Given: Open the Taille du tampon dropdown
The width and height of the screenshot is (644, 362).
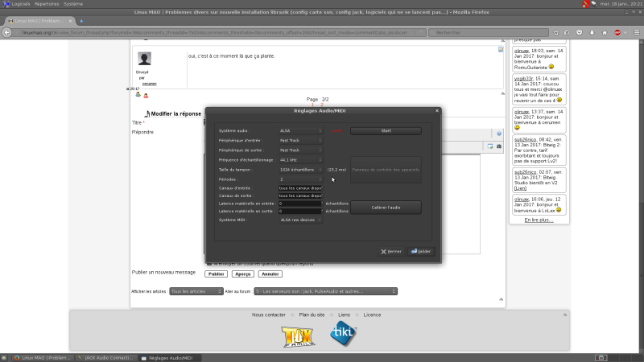Looking at the screenshot, I should (x=300, y=170).
